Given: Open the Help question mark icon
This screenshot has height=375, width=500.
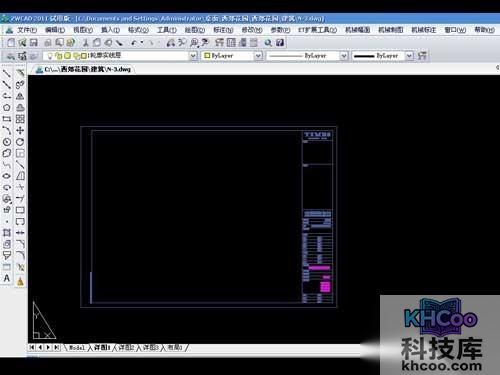Looking at the screenshot, I should pyautogui.click(x=280, y=43).
